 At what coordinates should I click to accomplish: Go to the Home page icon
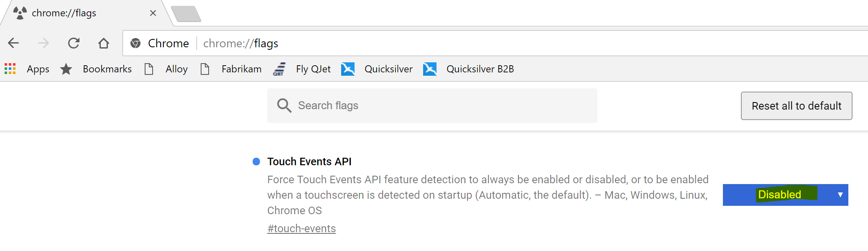click(x=104, y=43)
